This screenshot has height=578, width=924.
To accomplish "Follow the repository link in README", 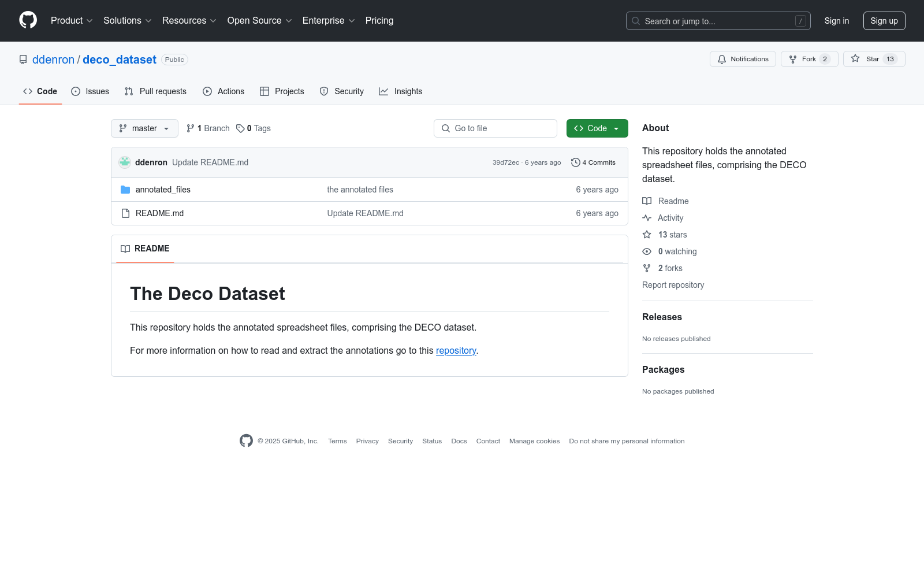I will [456, 351].
